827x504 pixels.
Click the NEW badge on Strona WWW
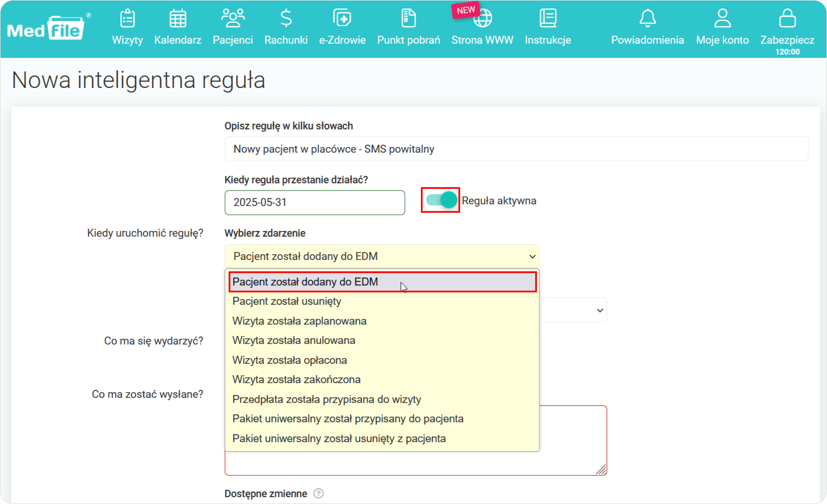pyautogui.click(x=466, y=11)
